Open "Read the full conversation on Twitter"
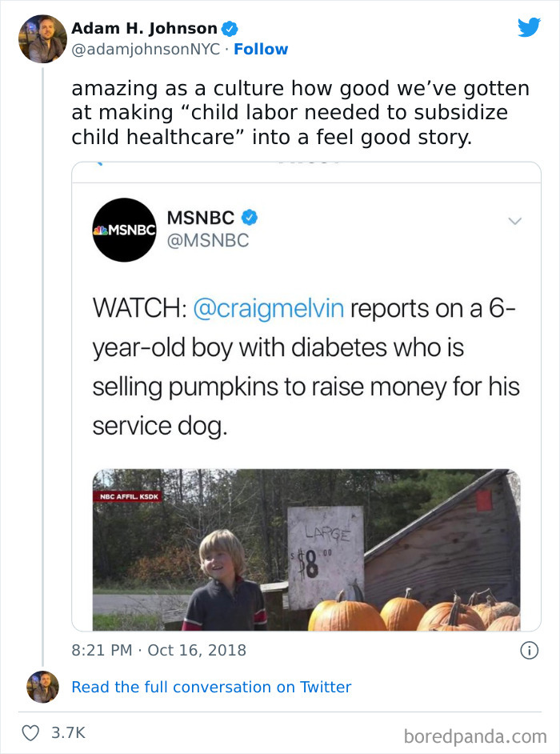The width and height of the screenshot is (560, 754). (x=211, y=687)
